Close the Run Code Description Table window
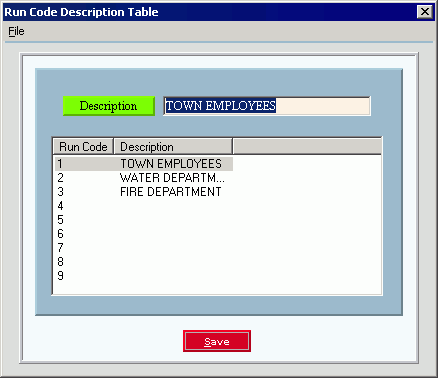This screenshot has width=438, height=378. click(425, 12)
